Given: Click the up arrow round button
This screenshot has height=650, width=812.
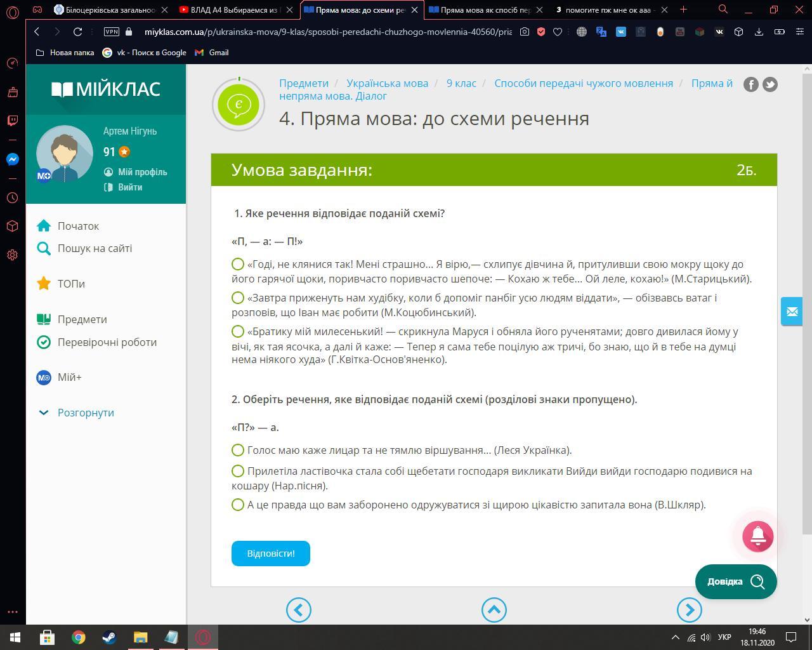Looking at the screenshot, I should point(494,610).
